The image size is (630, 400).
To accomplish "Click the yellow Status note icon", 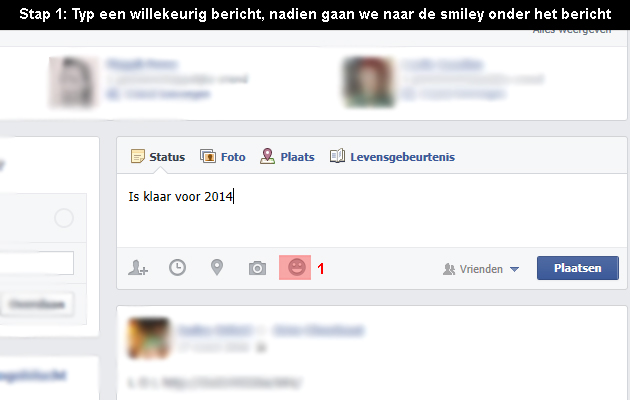I will pyautogui.click(x=137, y=156).
